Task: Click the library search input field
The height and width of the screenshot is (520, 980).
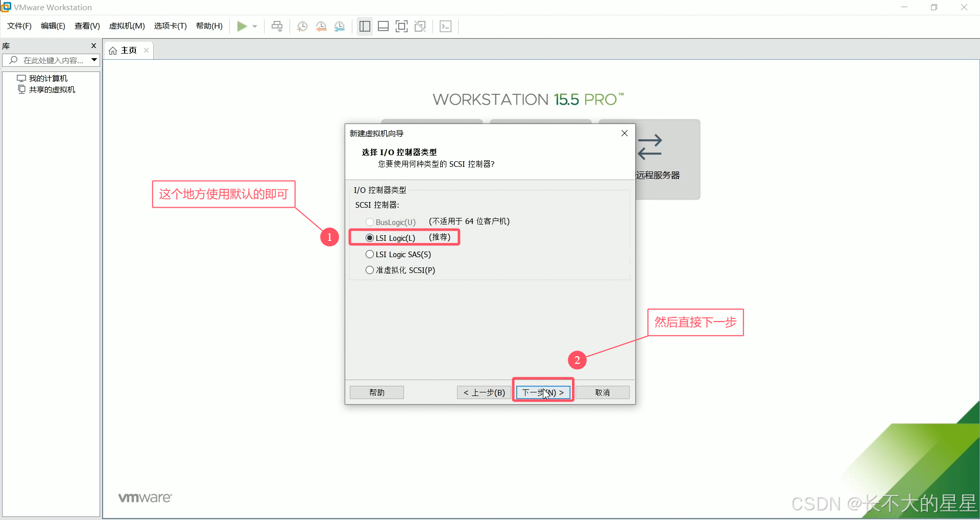Action: click(51, 60)
